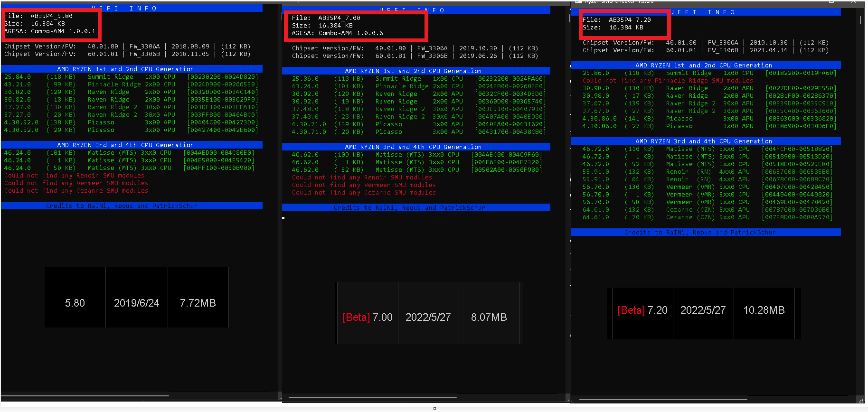Click the 25.84.0 Summit Ridge row

click(x=131, y=77)
